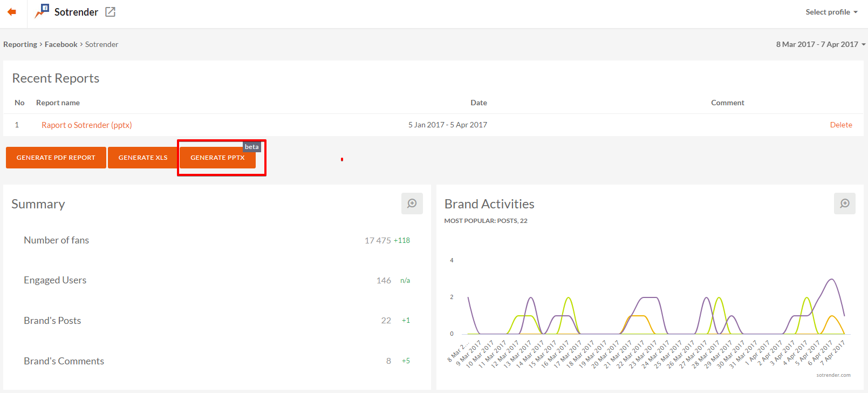Click the Sotrender Facebook profile logo
The image size is (868, 393).
[42, 11]
